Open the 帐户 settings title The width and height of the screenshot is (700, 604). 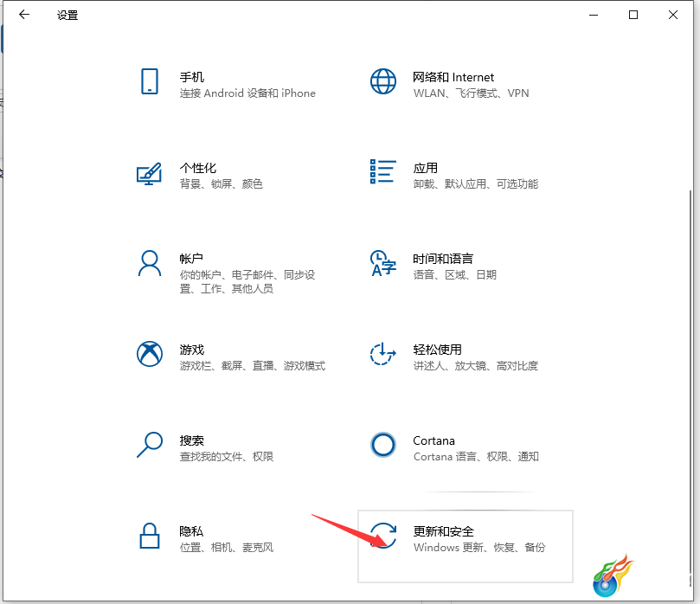(191, 259)
